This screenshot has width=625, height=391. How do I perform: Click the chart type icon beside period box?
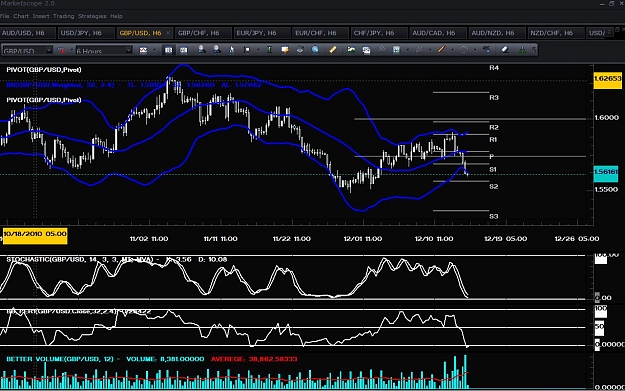tap(143, 50)
